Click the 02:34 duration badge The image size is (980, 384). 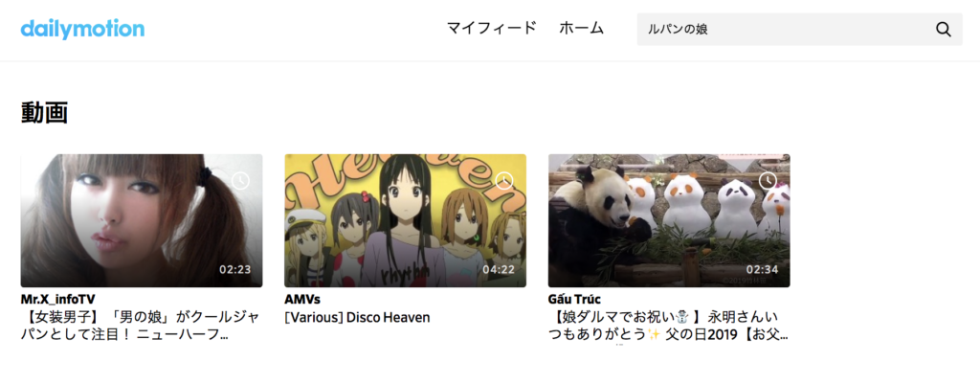pyautogui.click(x=763, y=270)
